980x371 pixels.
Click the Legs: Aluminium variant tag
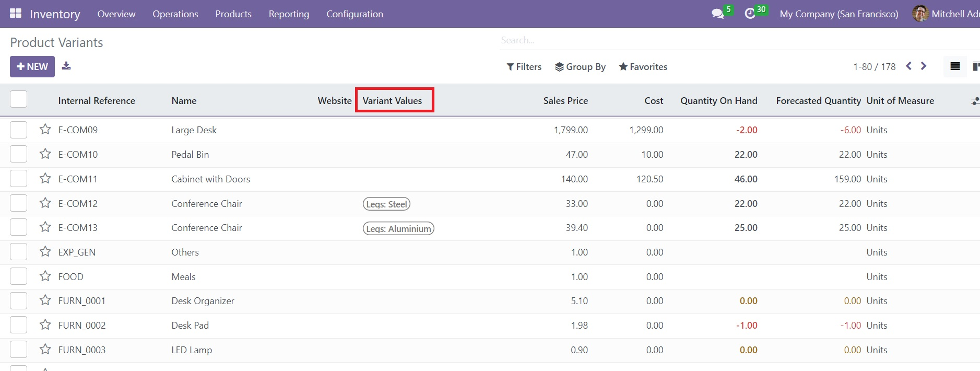(x=398, y=228)
